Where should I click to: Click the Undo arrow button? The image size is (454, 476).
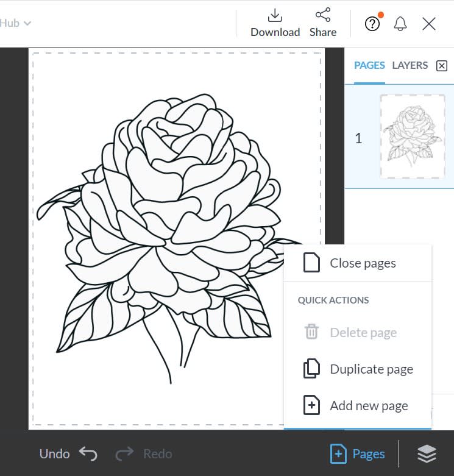click(x=88, y=454)
